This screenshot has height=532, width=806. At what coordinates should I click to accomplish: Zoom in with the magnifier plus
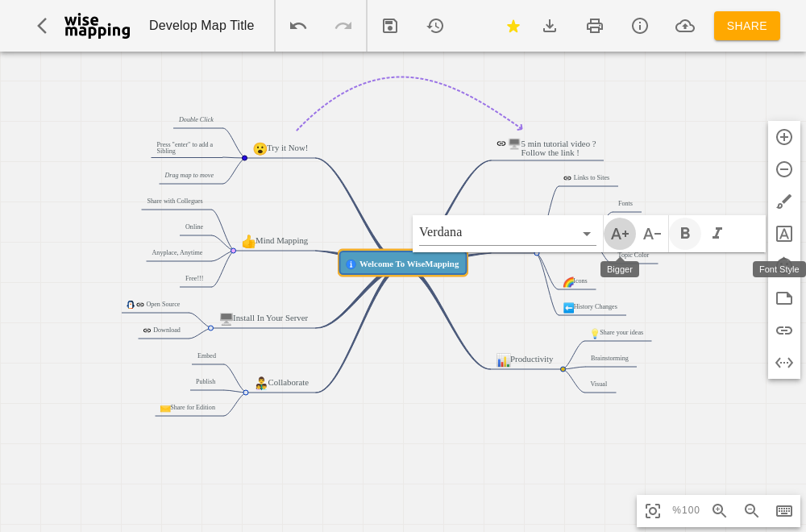tap(719, 511)
